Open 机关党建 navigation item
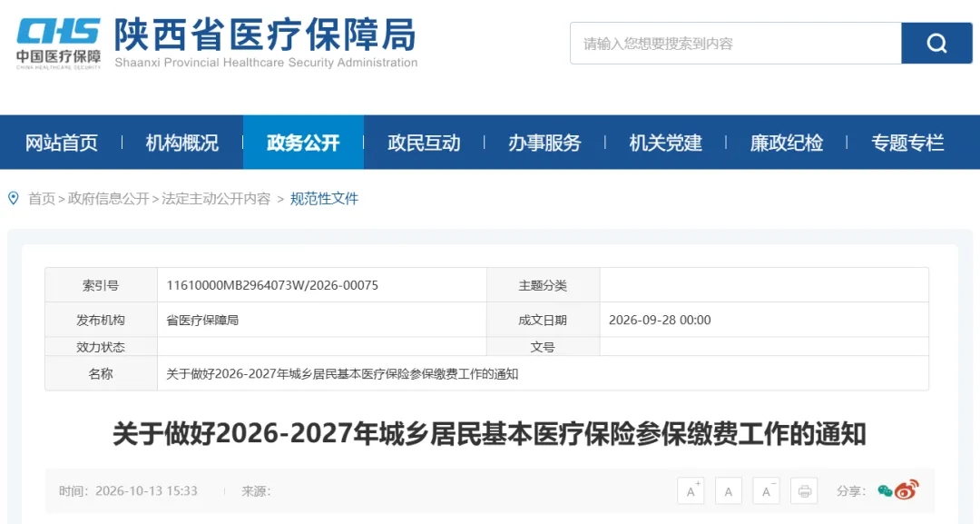The width and height of the screenshot is (980, 524). coord(666,143)
